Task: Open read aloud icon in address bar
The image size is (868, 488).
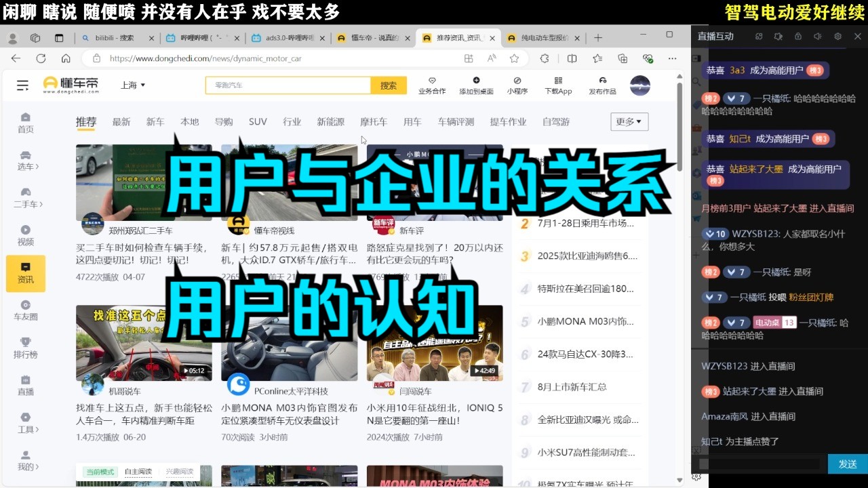Action: (x=492, y=58)
